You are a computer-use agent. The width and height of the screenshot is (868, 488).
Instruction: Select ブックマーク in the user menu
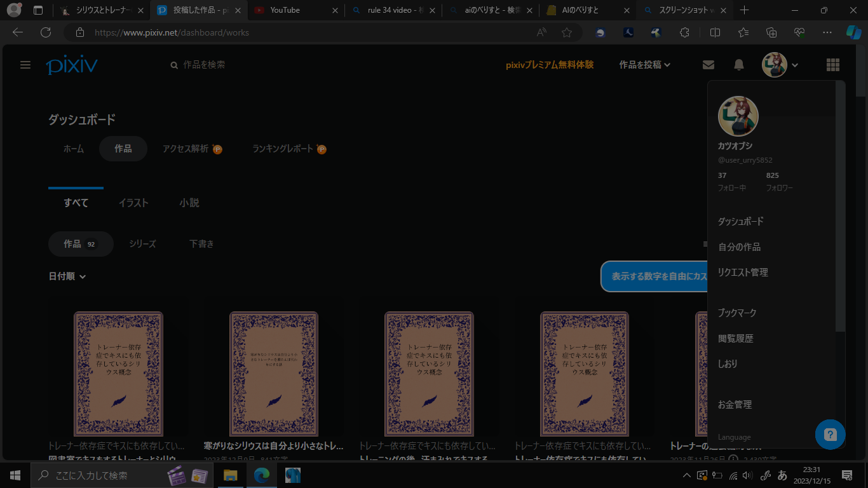click(737, 313)
